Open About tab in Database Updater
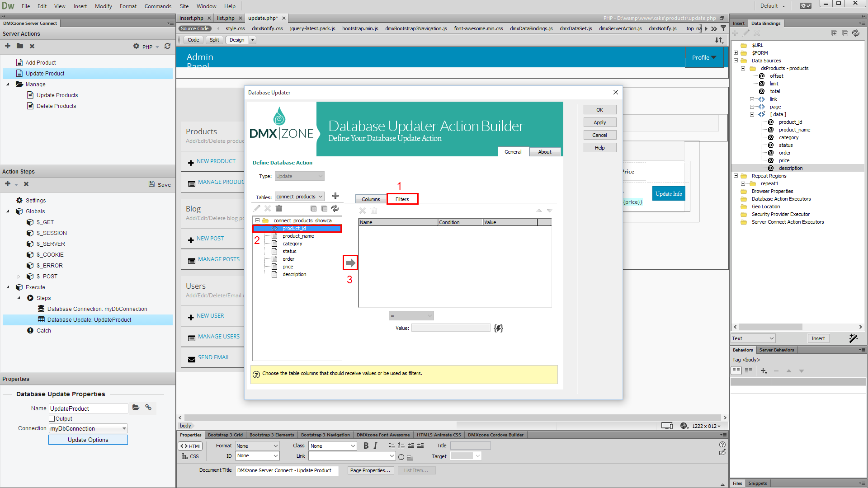Image resolution: width=868 pixels, height=488 pixels. click(x=544, y=152)
